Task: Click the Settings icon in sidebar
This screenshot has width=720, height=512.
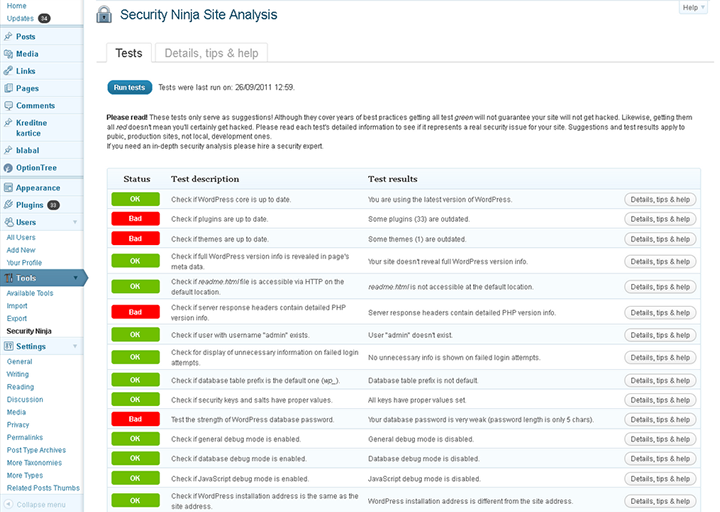Action: [x=8, y=346]
